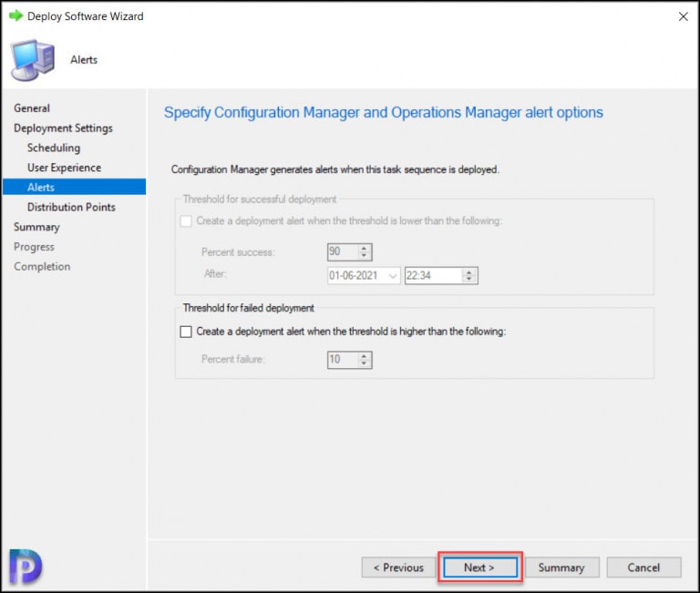Viewport: 700px width, 593px height.
Task: Click the Progress step label
Action: click(34, 247)
